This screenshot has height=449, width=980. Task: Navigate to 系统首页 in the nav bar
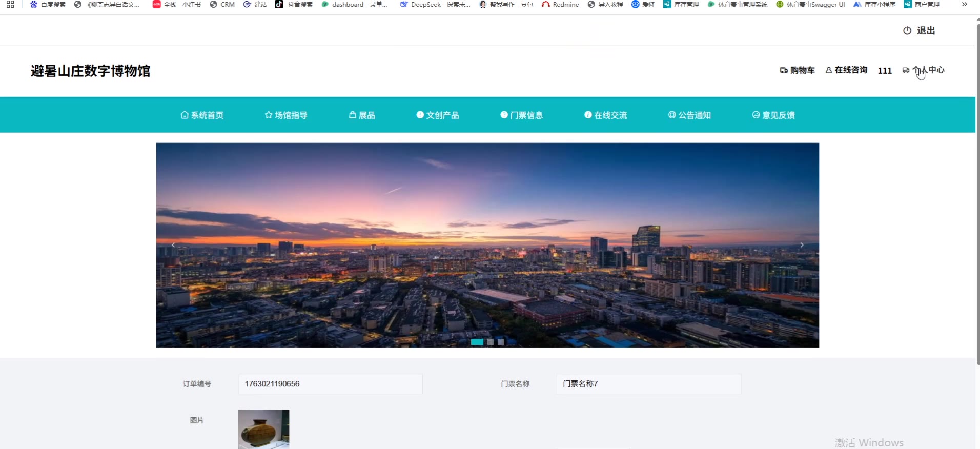[202, 115]
